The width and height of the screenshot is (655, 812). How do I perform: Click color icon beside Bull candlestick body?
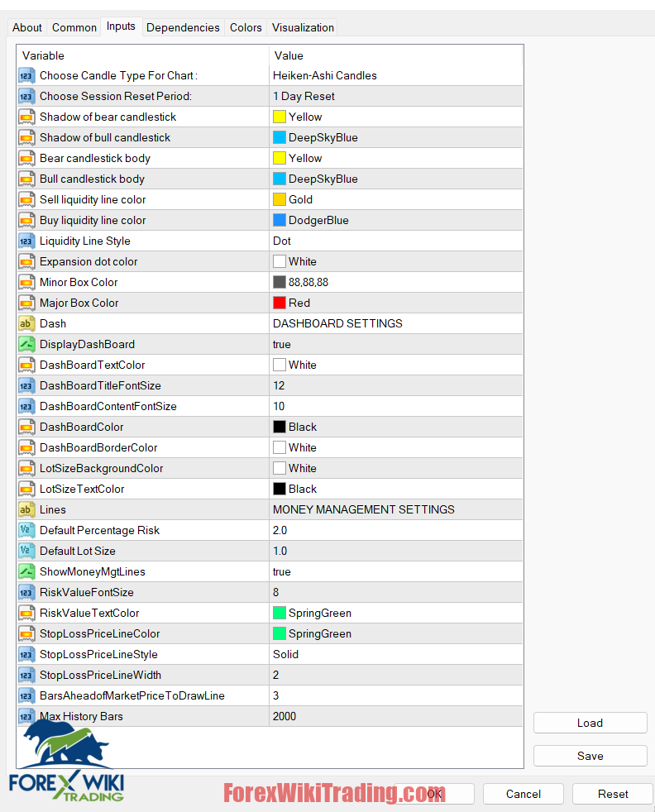tap(26, 179)
